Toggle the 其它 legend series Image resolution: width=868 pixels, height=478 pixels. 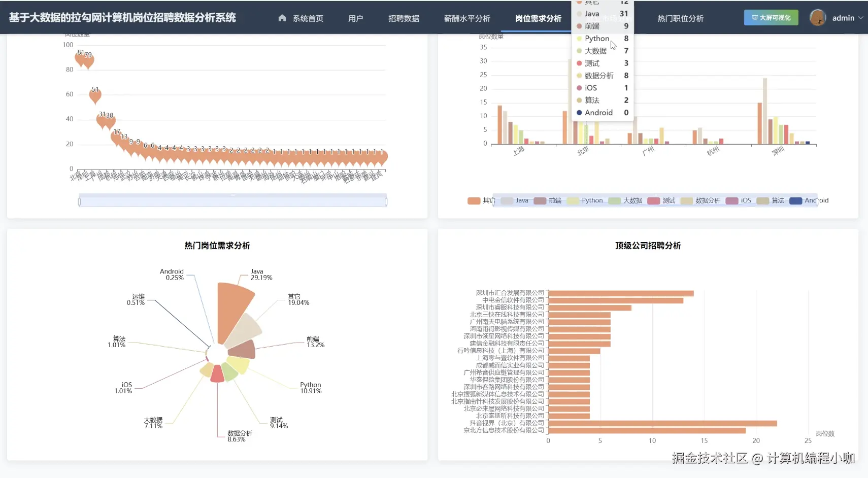(481, 200)
